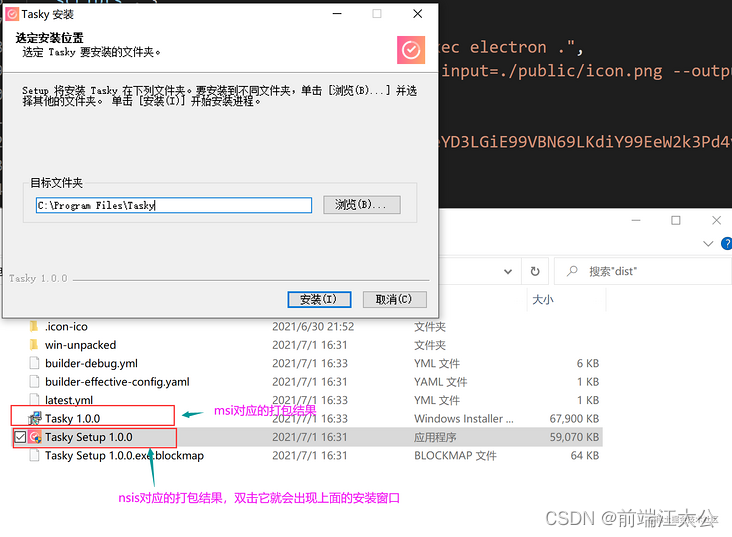
Task: Click the blockmap file icon
Action: click(34, 455)
